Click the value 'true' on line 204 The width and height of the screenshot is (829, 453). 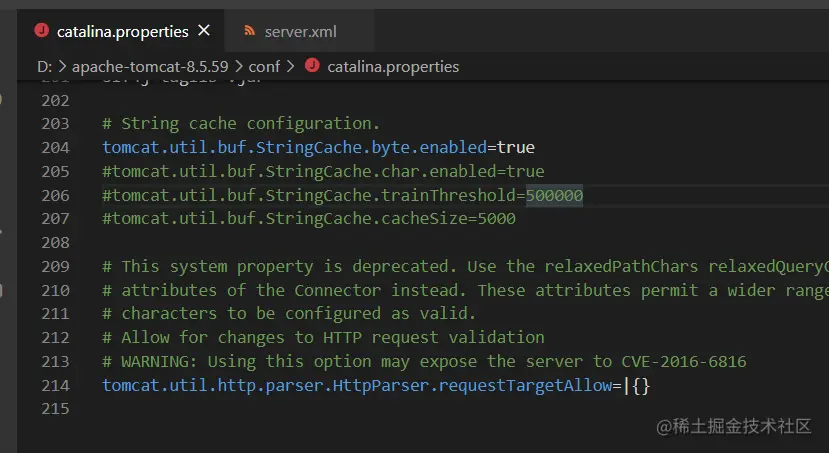click(515, 147)
